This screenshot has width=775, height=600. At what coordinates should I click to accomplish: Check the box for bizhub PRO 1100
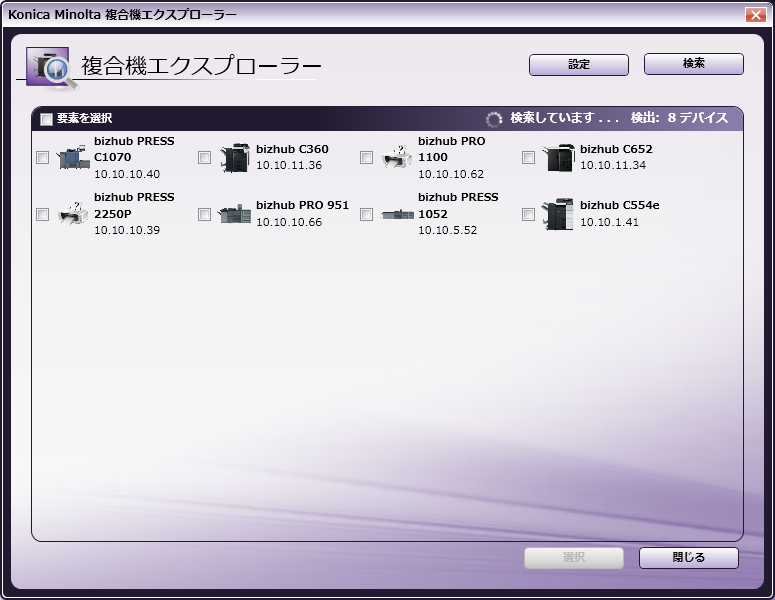(x=366, y=158)
